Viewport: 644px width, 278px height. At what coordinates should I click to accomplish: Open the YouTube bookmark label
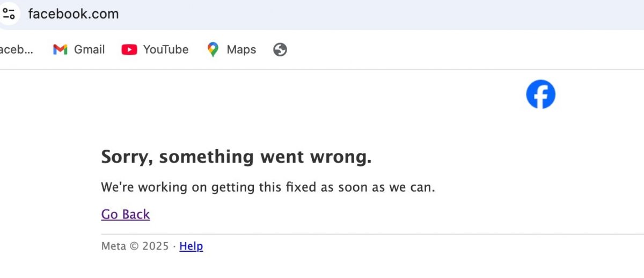166,50
